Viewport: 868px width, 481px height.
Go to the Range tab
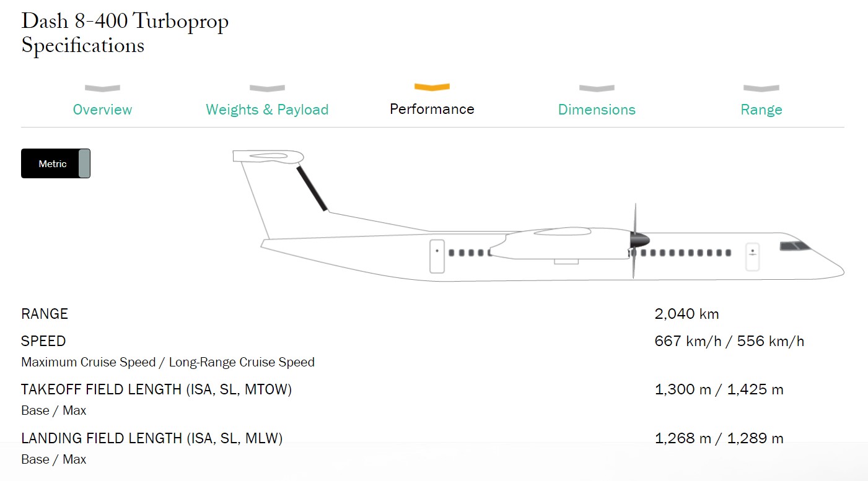point(761,110)
